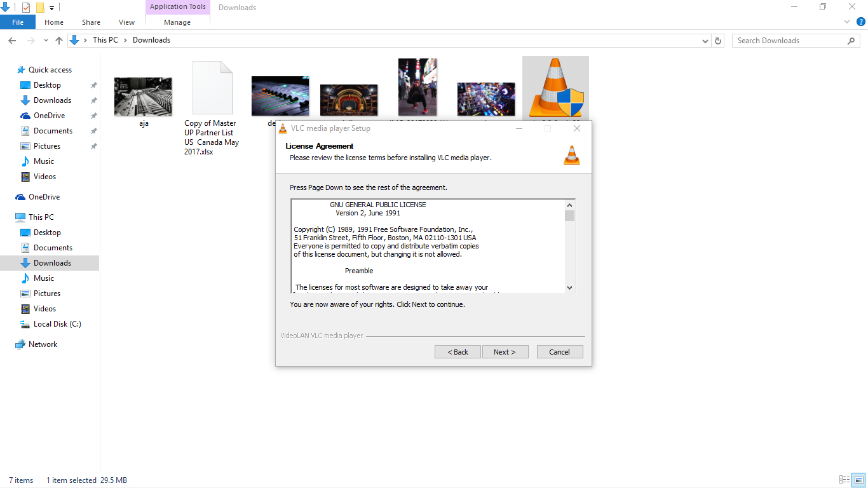Viewport: 868px width, 488px height.
Task: Click the pin icon next to Pictures
Action: 94,146
